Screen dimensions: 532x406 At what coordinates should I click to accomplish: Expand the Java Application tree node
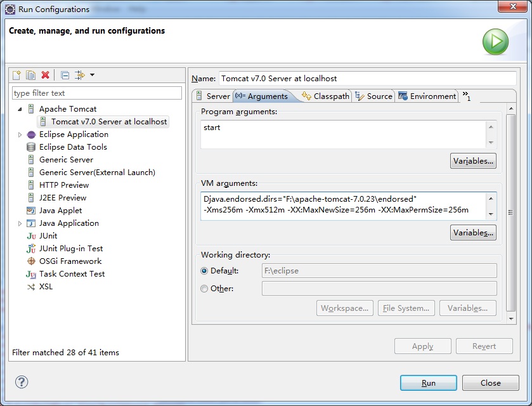20,223
